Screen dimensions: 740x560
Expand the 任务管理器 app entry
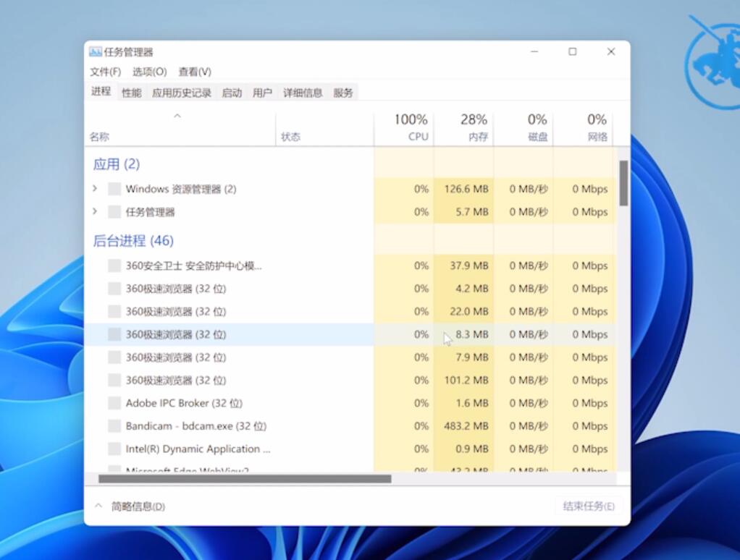(x=95, y=211)
